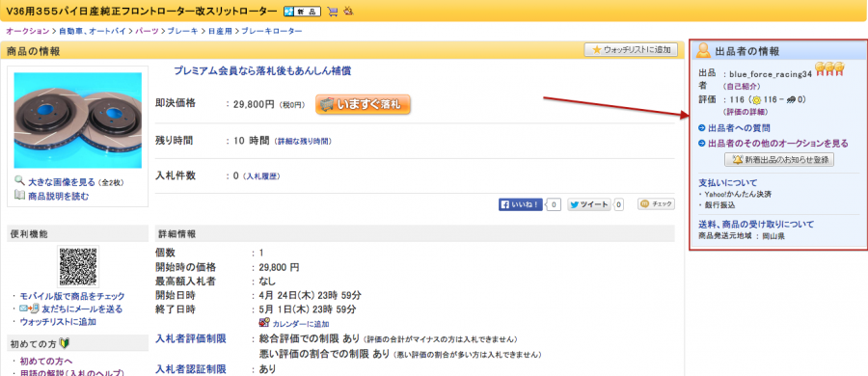The width and height of the screenshot is (868, 376).
Task: Click the calendar icon beside カレンダーに追加
Action: 264,323
